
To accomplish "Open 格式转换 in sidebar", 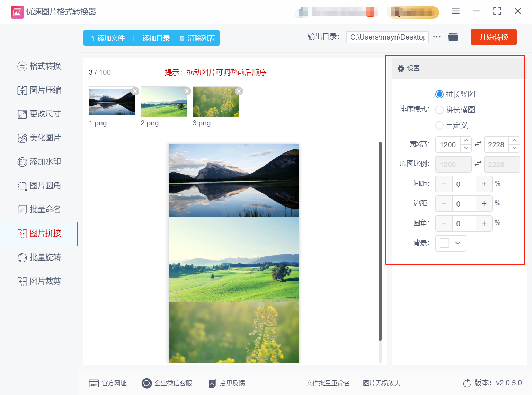I will pyautogui.click(x=39, y=66).
